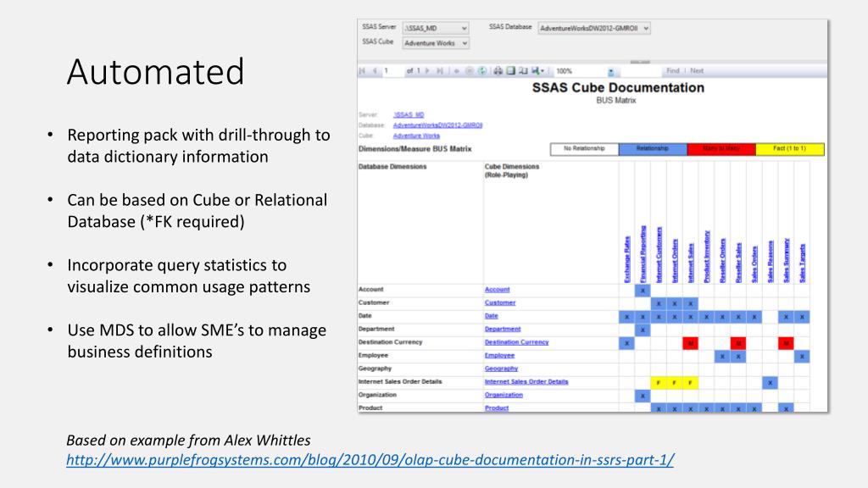The height and width of the screenshot is (488, 868).
Task: Click the back-to-parent-report arrow icon
Action: click(x=457, y=71)
